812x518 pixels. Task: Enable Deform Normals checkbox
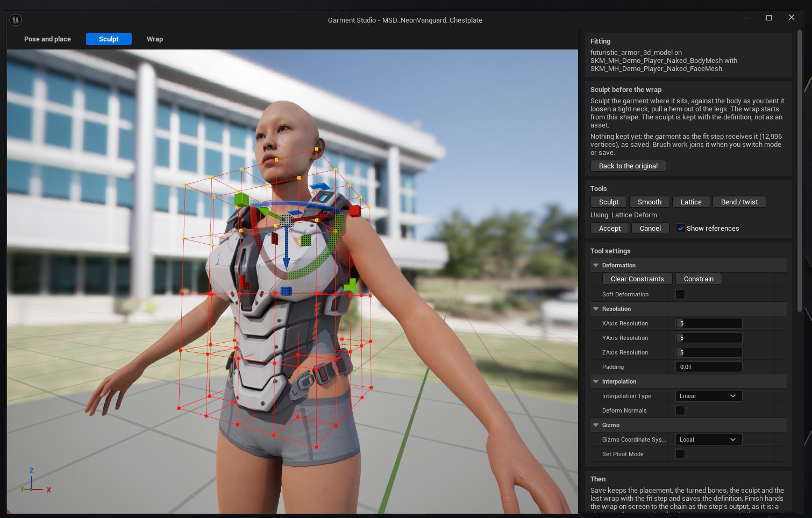pos(680,410)
